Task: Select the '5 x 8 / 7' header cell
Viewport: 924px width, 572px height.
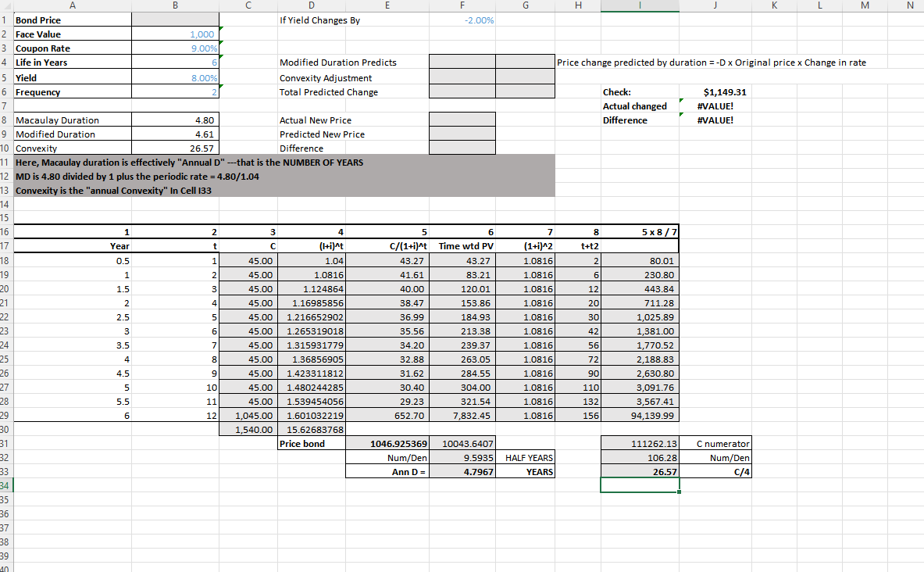Action: pyautogui.click(x=640, y=232)
